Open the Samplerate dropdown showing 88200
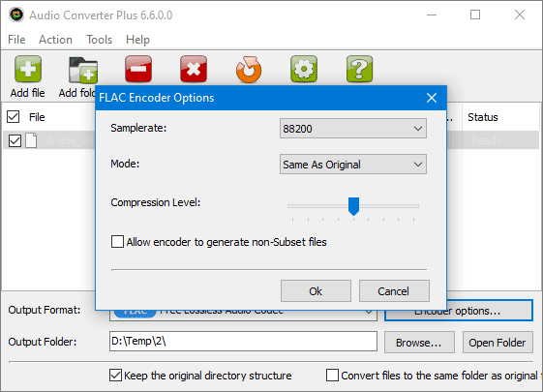The width and height of the screenshot is (543, 392). 353,129
